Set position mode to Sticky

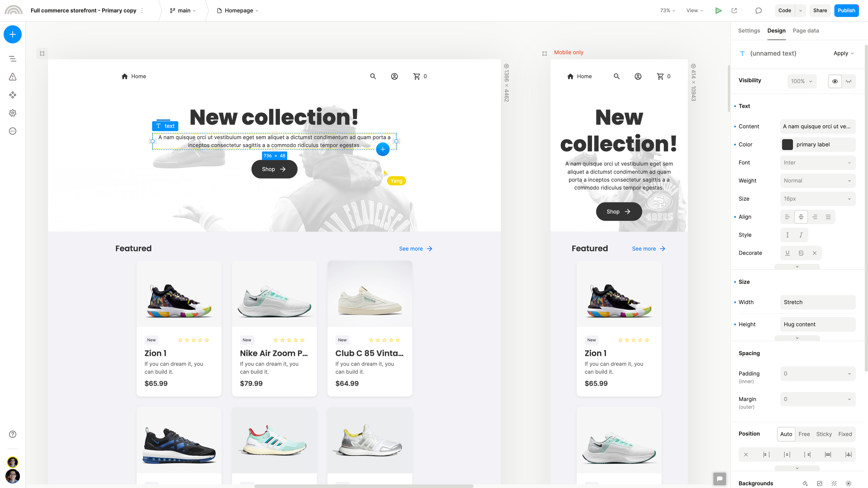pyautogui.click(x=824, y=434)
